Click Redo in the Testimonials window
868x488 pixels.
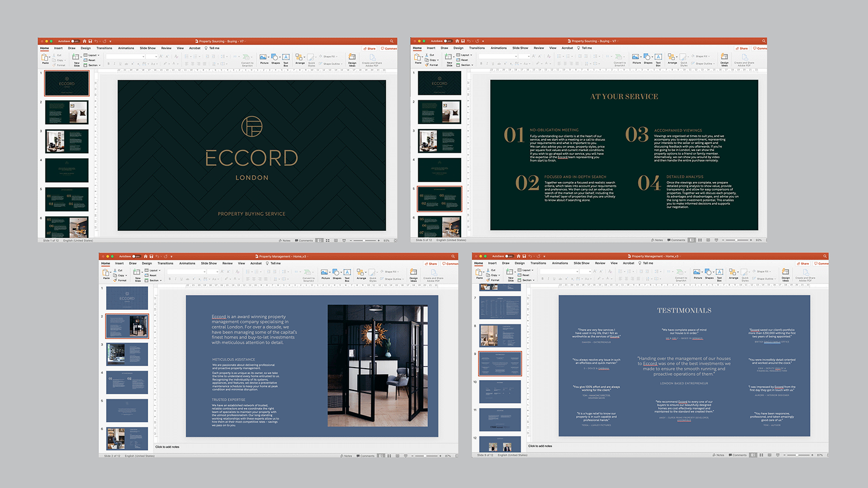pos(539,256)
